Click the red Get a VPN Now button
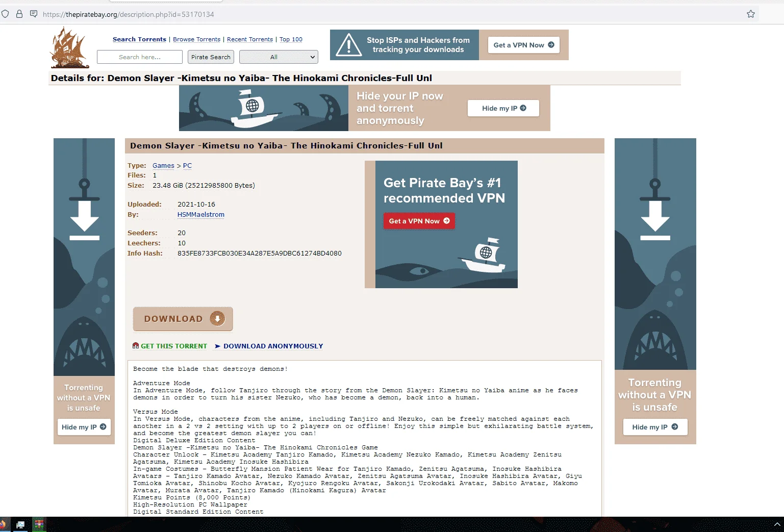 pos(419,221)
